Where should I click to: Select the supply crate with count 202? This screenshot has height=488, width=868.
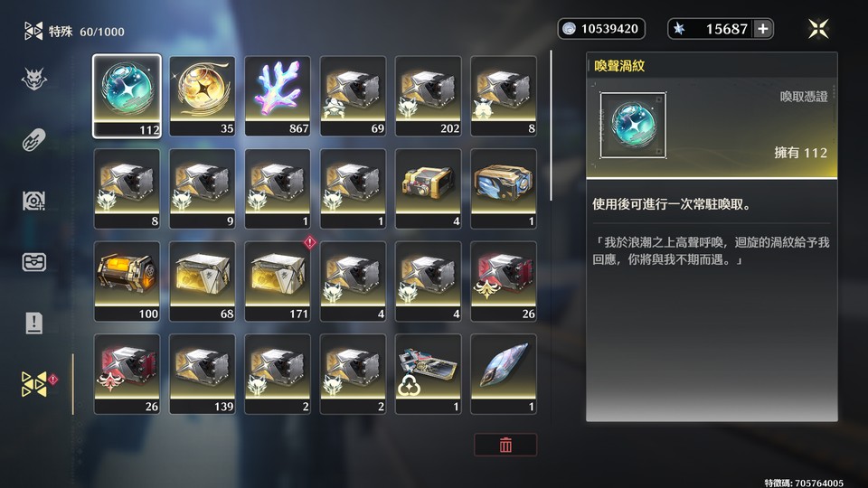(428, 96)
